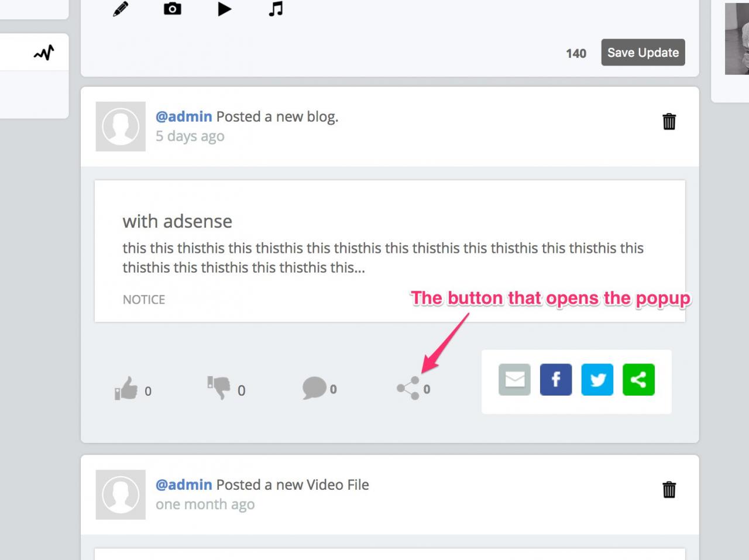Choose the music note audio icon
The height and width of the screenshot is (560, 749).
pyautogui.click(x=276, y=9)
